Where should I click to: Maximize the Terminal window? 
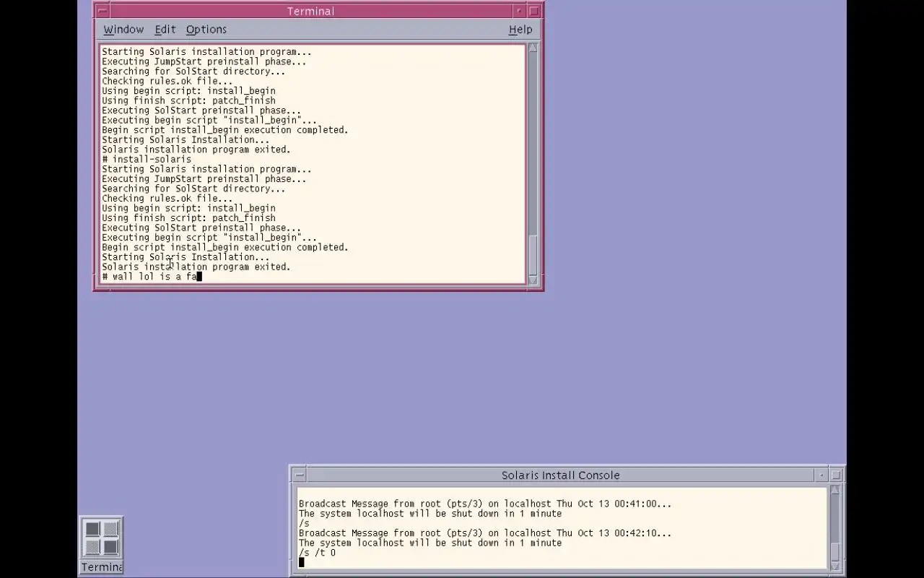pyautogui.click(x=534, y=11)
